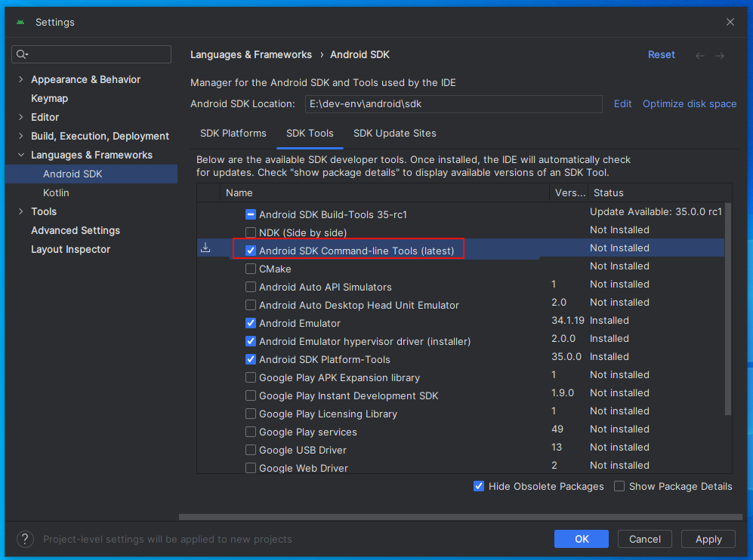Click the OK button
This screenshot has width=753, height=560.
tap(582, 539)
